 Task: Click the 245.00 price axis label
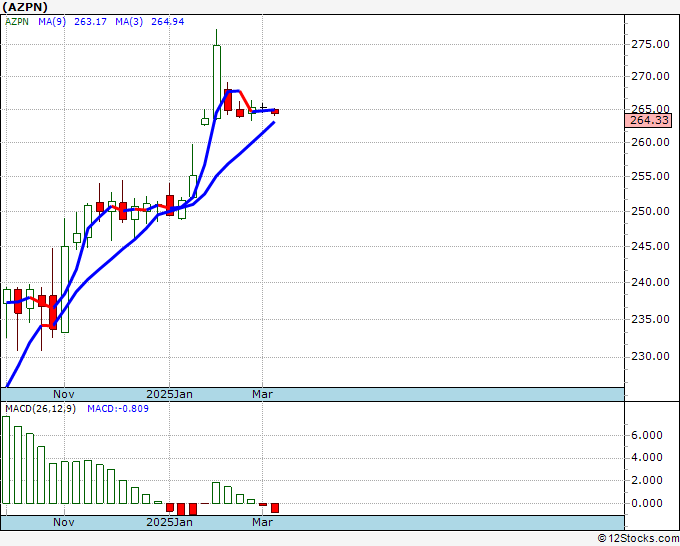point(650,246)
